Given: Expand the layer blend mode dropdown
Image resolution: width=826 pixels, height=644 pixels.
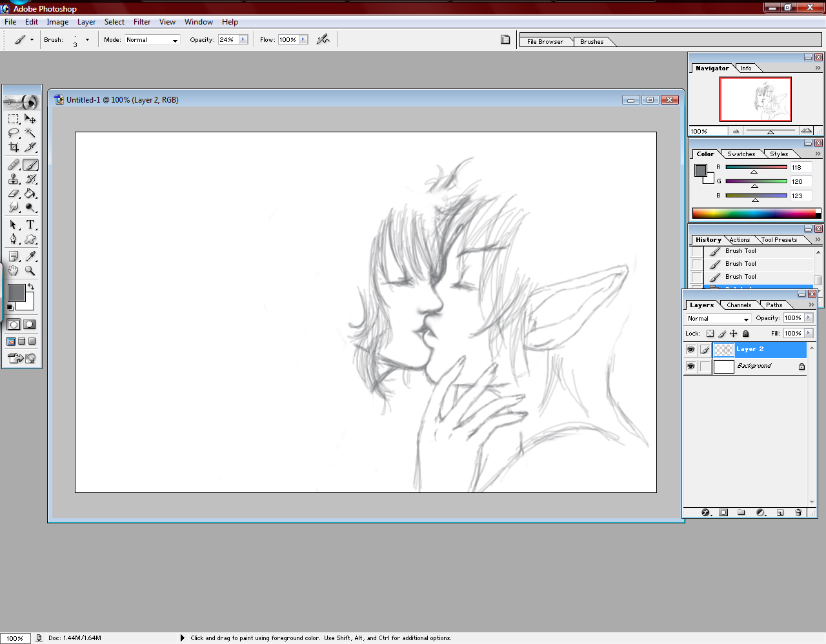Looking at the screenshot, I should [x=746, y=319].
